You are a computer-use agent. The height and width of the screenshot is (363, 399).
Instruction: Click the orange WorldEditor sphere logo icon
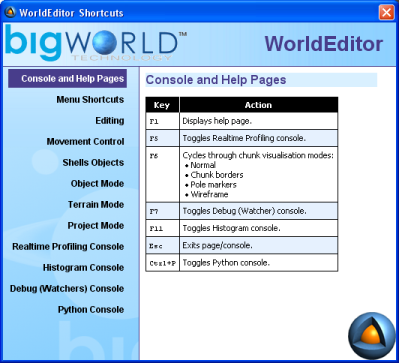(x=371, y=336)
